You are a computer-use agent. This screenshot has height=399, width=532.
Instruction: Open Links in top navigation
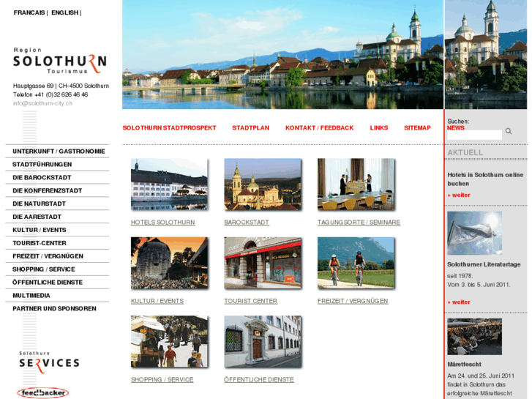[x=379, y=127]
